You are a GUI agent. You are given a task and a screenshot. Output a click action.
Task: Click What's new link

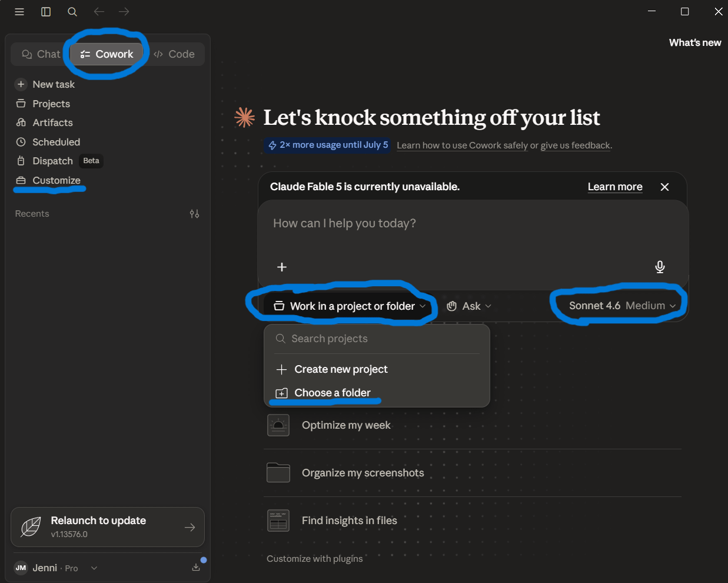(695, 42)
